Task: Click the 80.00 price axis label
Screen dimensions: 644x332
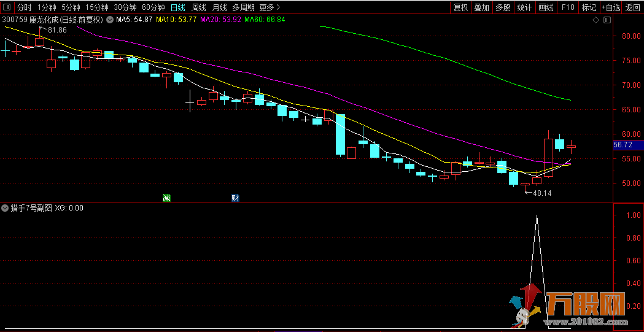Action: 632,36
